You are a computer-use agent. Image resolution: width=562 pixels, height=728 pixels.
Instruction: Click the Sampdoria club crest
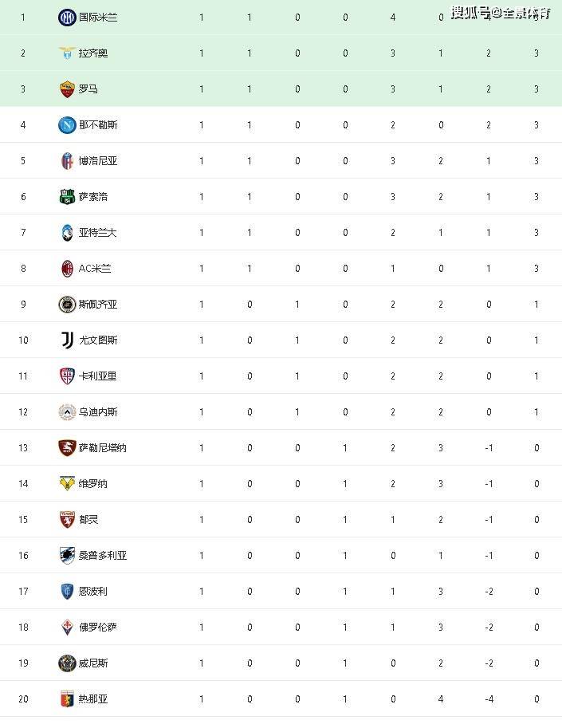click(x=67, y=555)
